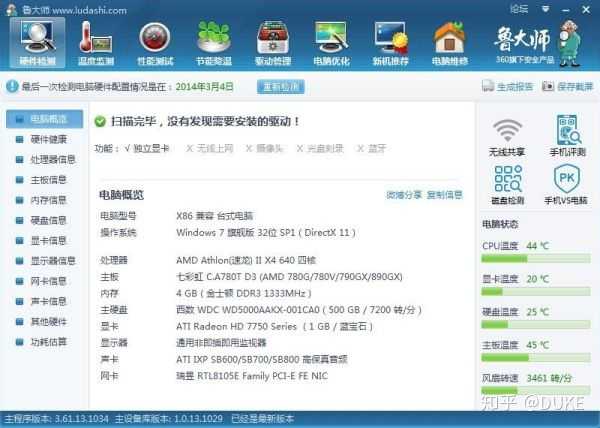Image resolution: width=600 pixels, height=428 pixels.
Task: Click motherboard value 七彩虹 C.A780T D3
Action: tap(289, 277)
